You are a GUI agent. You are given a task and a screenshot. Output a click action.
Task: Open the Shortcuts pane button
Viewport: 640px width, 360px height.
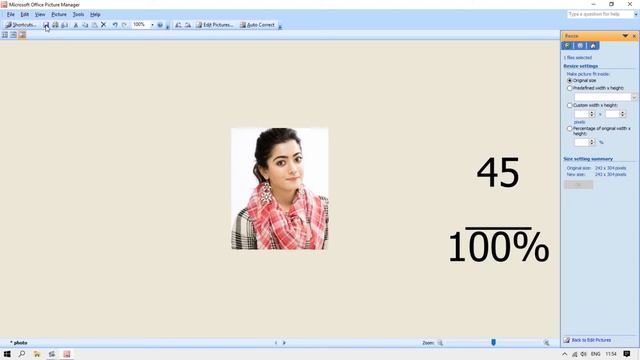[20, 25]
